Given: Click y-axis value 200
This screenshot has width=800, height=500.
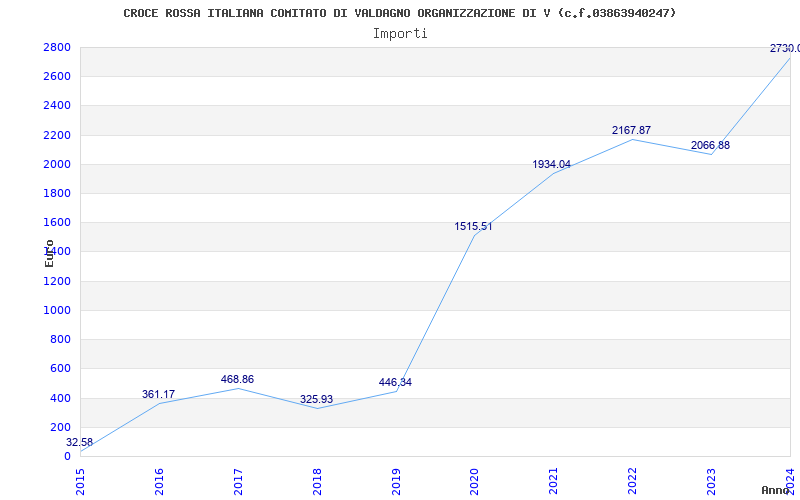Looking at the screenshot, I should 61,427.
